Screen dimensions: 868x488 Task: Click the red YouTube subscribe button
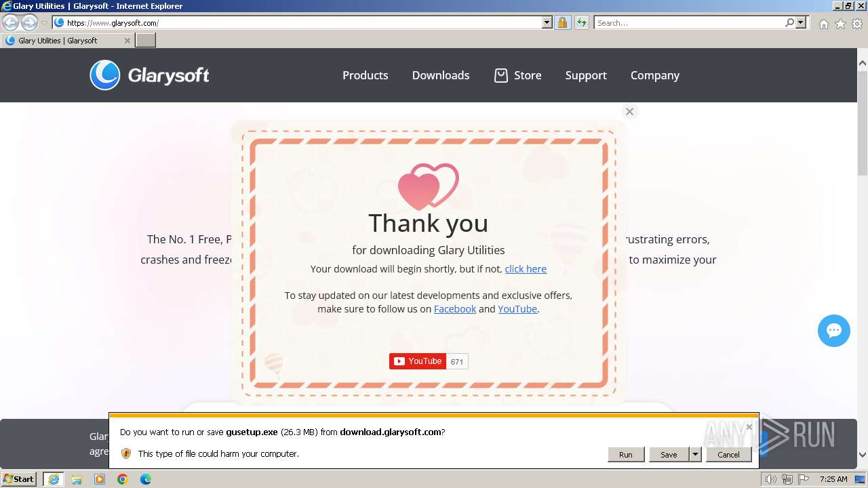coord(417,361)
